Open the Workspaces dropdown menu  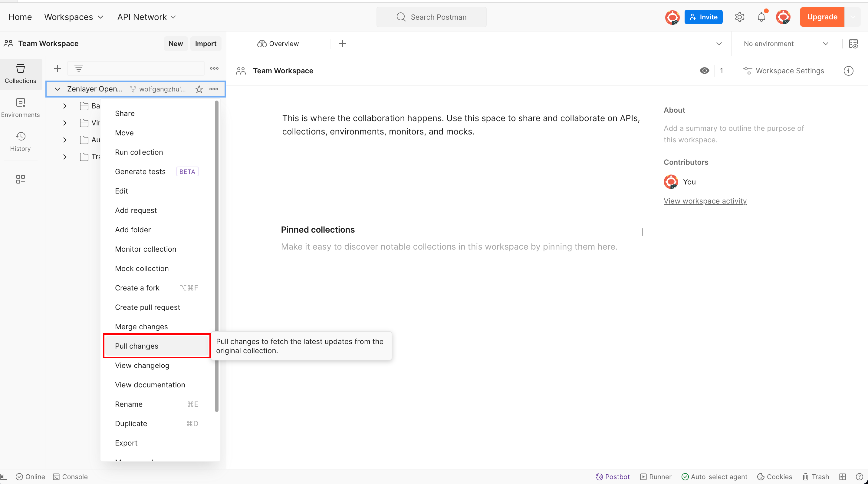74,17
